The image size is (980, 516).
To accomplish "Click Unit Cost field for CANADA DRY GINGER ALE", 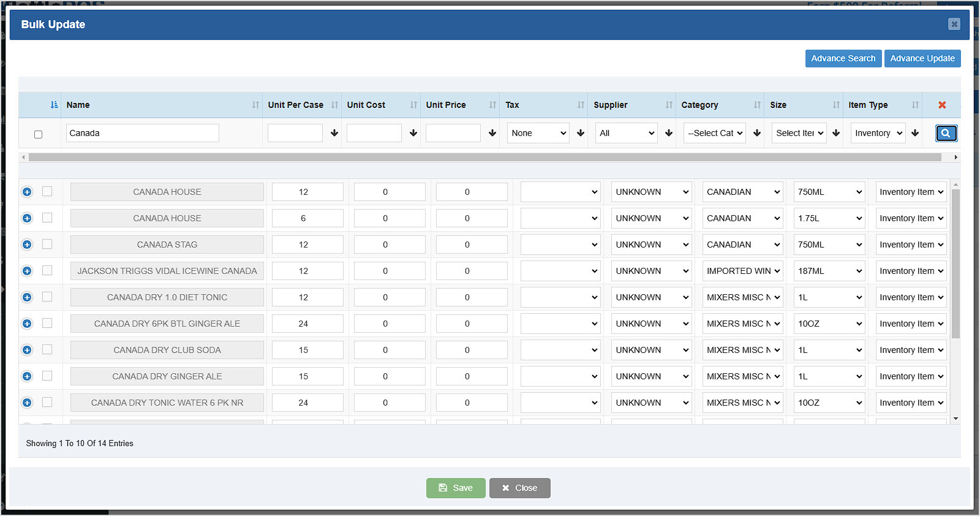I will tap(390, 376).
